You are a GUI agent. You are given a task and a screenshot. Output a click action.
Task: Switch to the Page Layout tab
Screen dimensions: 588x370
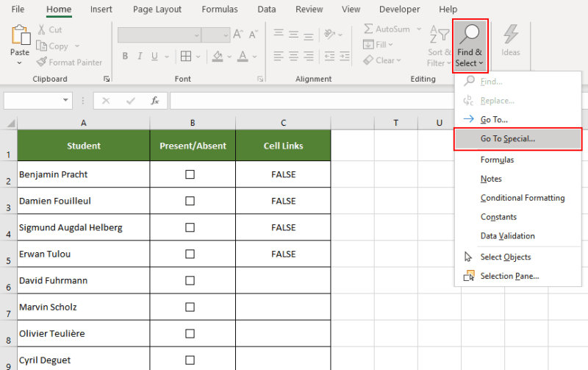coord(157,9)
